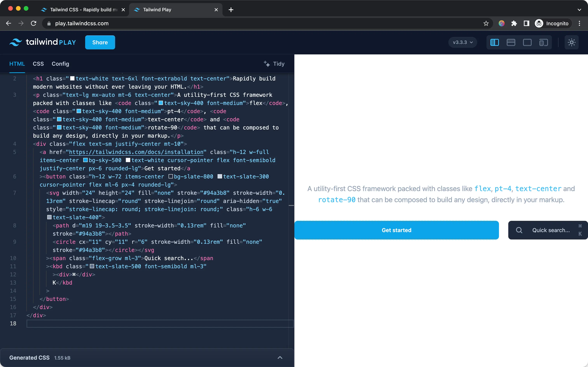
Task: Switch to the Config tab
Action: coord(60,64)
